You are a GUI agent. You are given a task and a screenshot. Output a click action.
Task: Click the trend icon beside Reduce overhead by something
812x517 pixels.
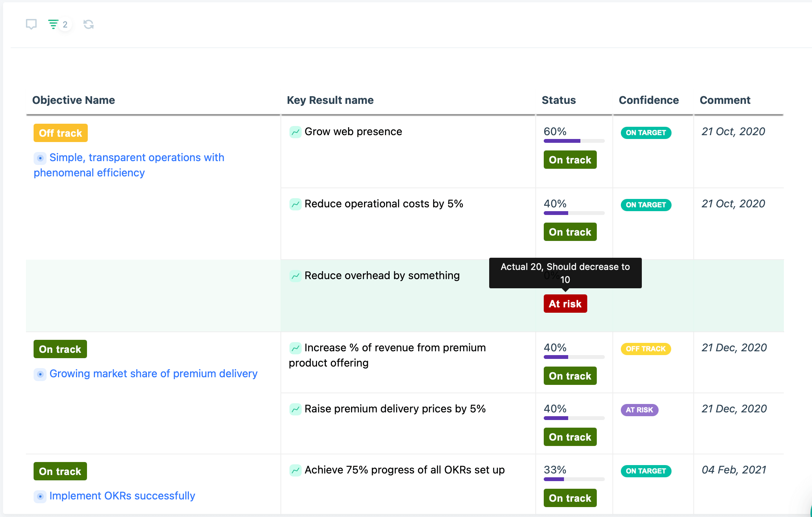click(x=295, y=276)
